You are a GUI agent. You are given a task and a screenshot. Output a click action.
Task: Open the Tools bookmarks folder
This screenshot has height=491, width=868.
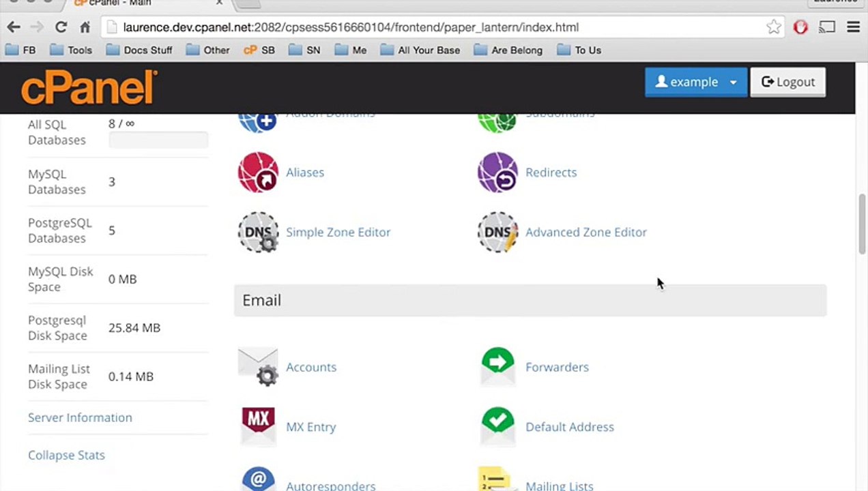click(x=71, y=50)
